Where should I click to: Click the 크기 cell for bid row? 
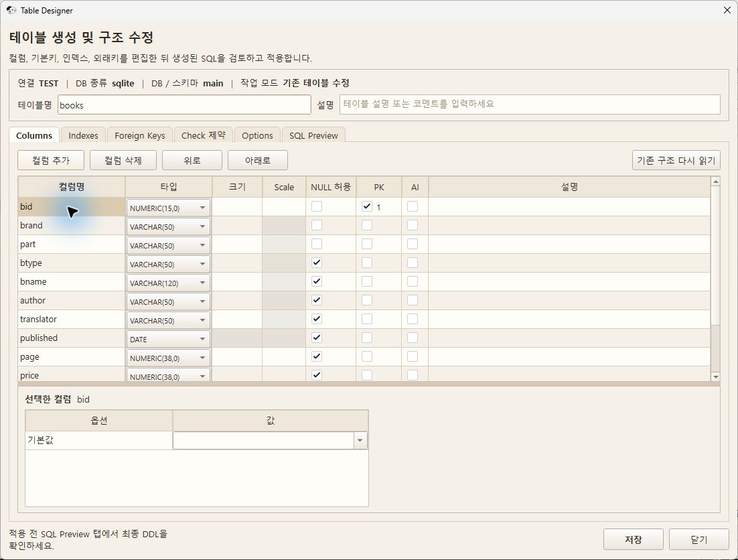pyautogui.click(x=237, y=206)
